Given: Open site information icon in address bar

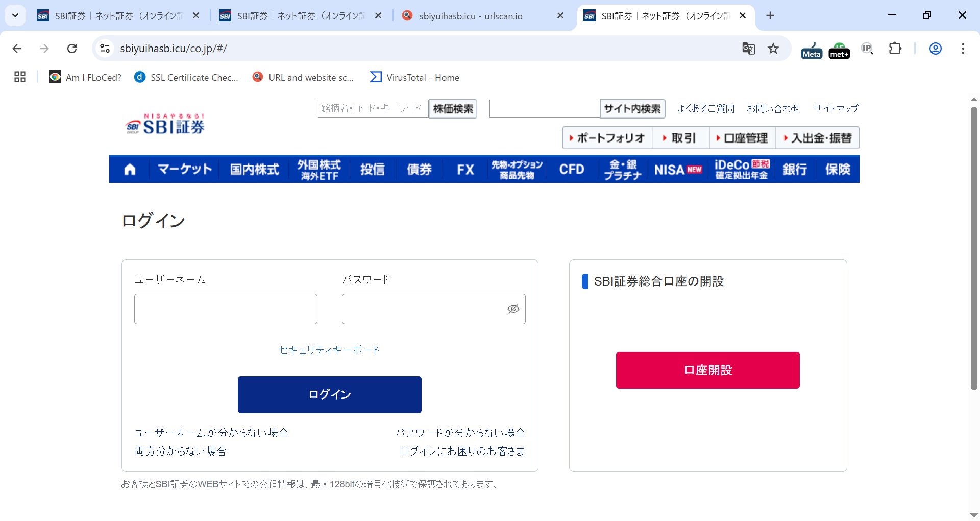Looking at the screenshot, I should click(105, 49).
